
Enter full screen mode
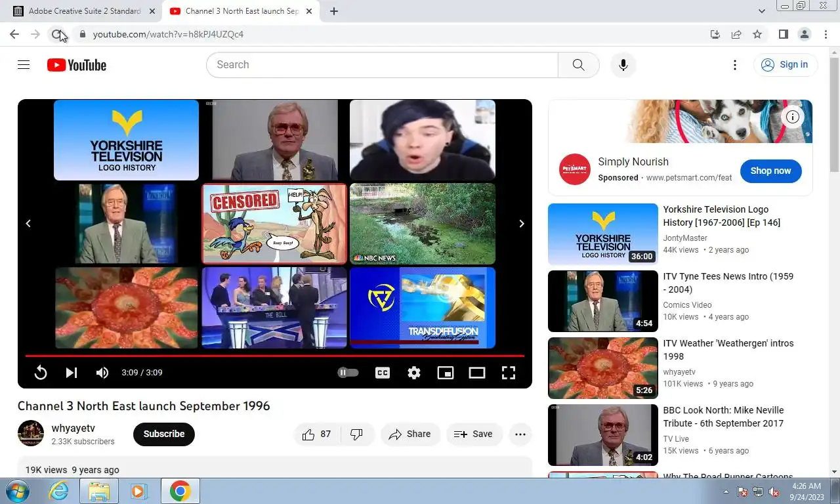tap(509, 373)
